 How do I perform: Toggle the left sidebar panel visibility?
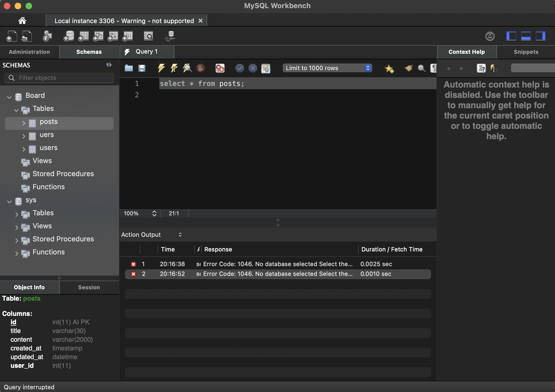pos(511,36)
